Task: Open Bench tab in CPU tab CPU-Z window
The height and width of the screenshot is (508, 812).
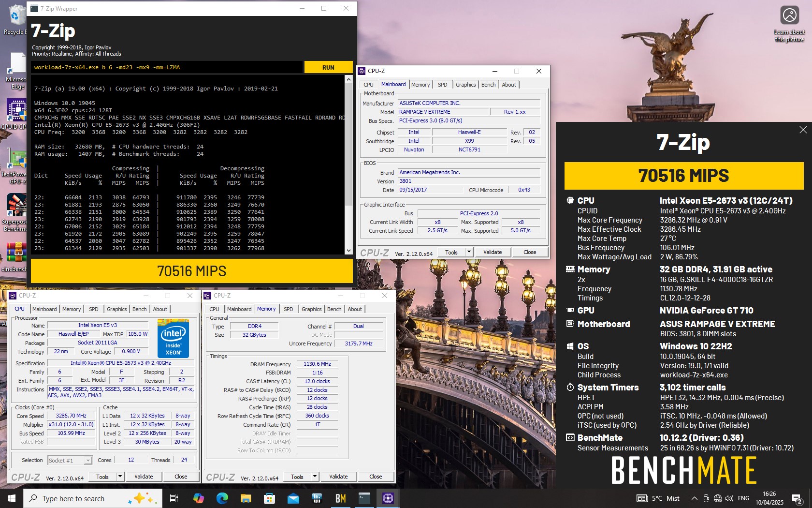Action: pyautogui.click(x=140, y=309)
